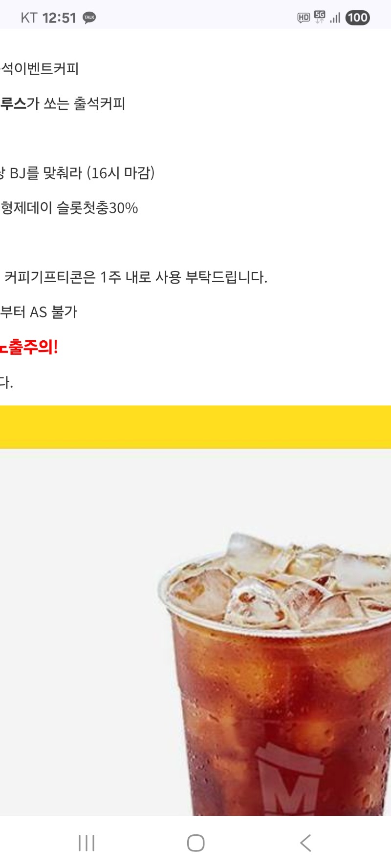Tap the 슬롯첫충30% event line

69,208
